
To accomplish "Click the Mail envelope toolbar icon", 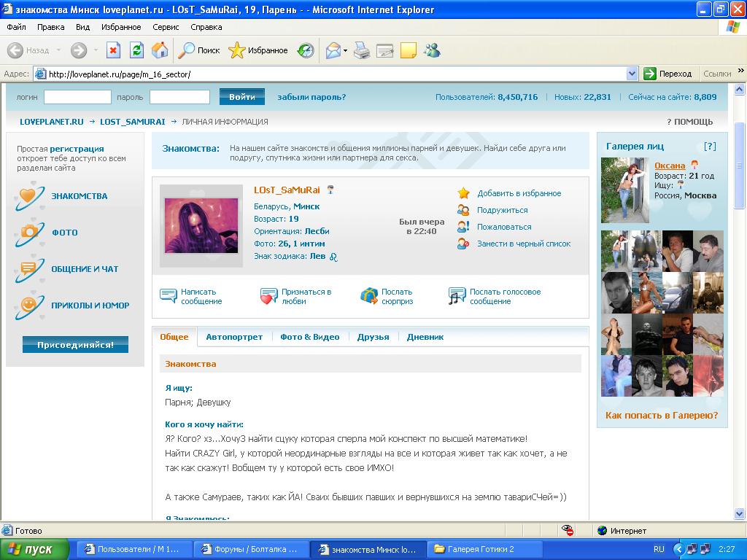I will (x=333, y=50).
